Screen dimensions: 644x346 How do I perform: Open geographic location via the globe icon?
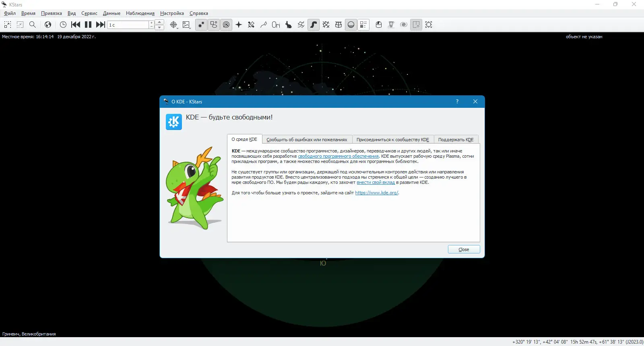tap(48, 25)
